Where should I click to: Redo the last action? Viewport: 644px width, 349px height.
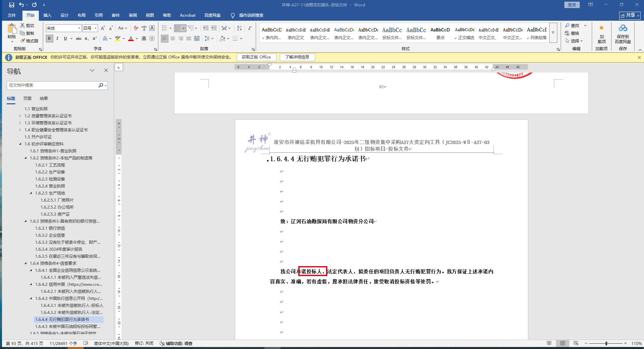pos(34,5)
